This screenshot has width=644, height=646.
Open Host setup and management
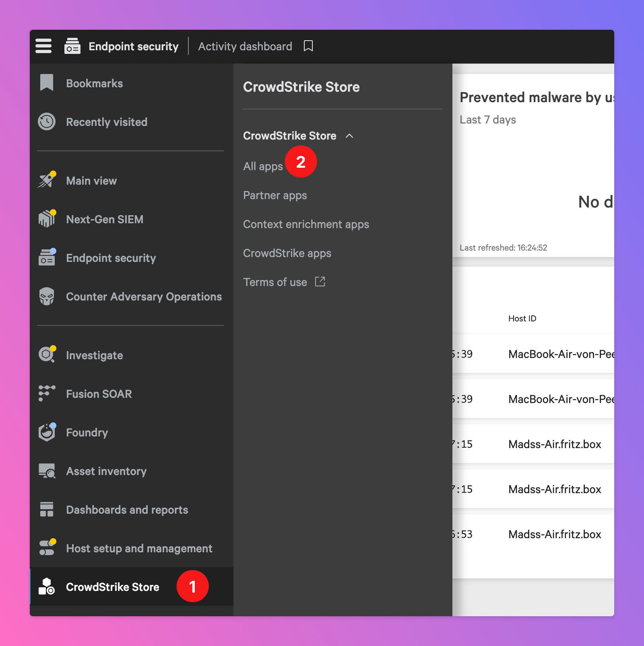(139, 548)
